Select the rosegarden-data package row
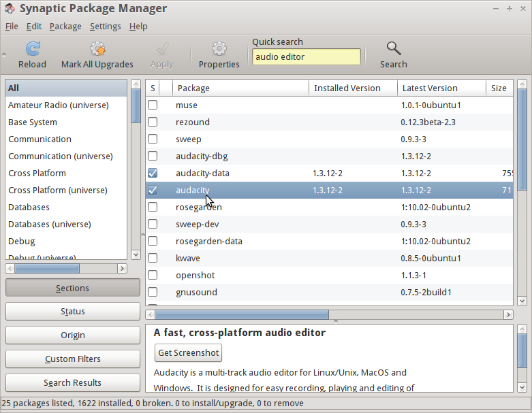This screenshot has height=413, width=532. pyautogui.click(x=329, y=241)
